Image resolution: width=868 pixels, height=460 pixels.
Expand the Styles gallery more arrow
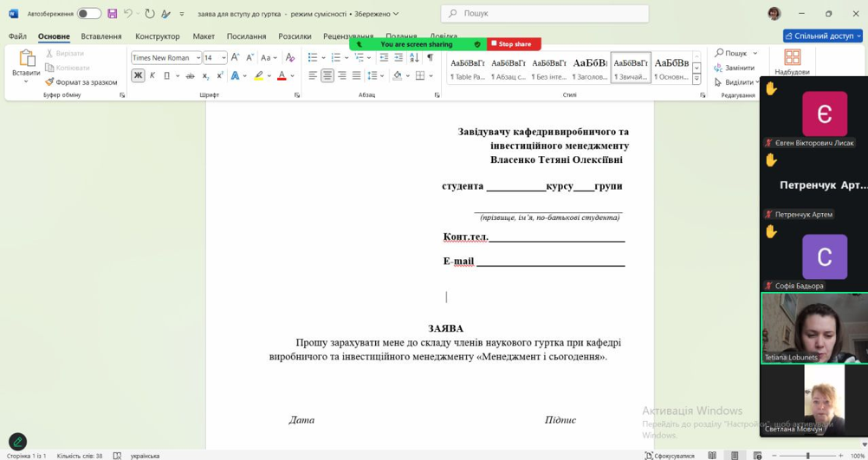[x=696, y=79]
